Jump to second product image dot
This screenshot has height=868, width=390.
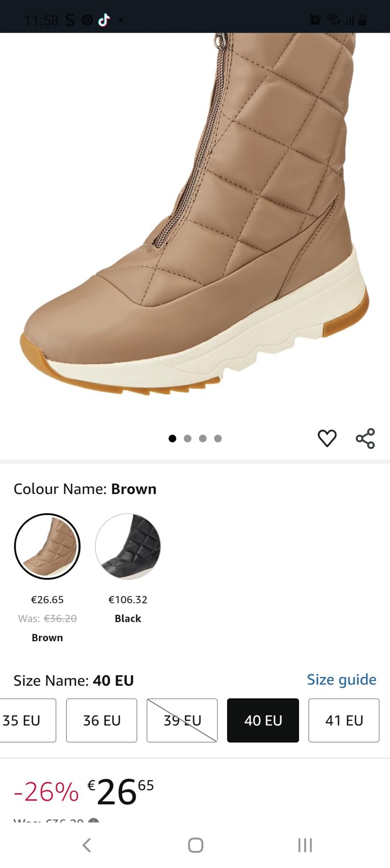[188, 438]
